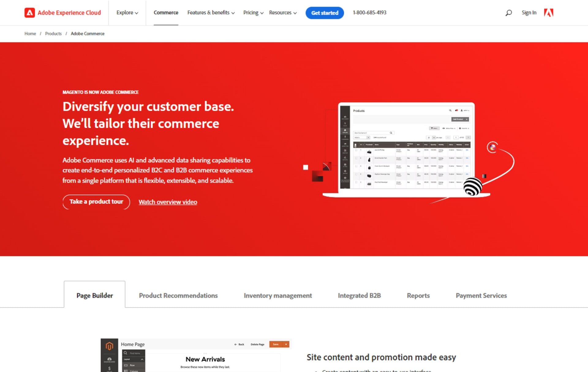Open the search magnifier icon

coord(509,13)
